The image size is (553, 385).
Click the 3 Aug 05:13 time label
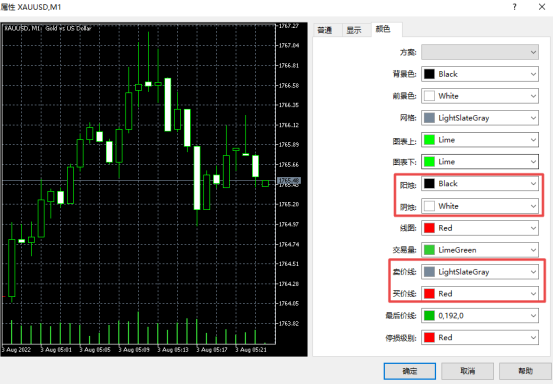coord(173,350)
